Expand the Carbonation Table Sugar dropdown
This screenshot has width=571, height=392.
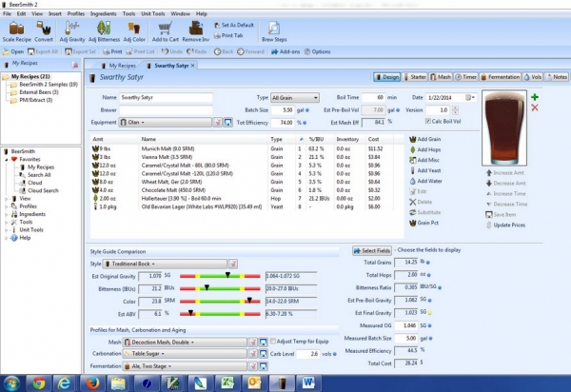(187, 352)
